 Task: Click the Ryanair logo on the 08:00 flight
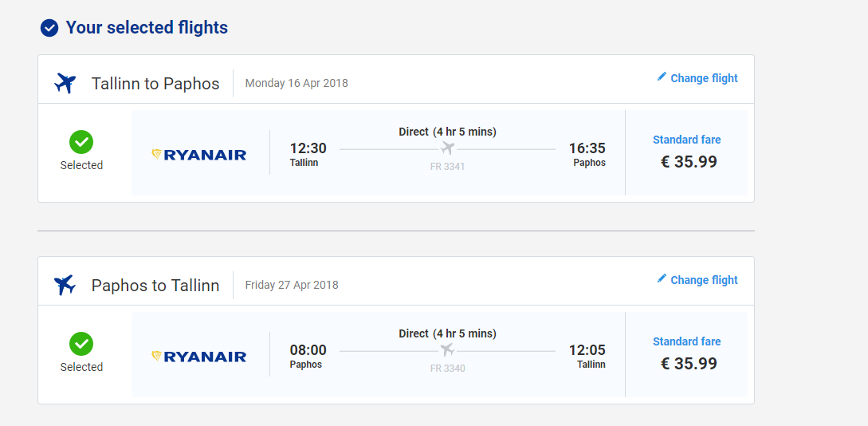click(198, 357)
